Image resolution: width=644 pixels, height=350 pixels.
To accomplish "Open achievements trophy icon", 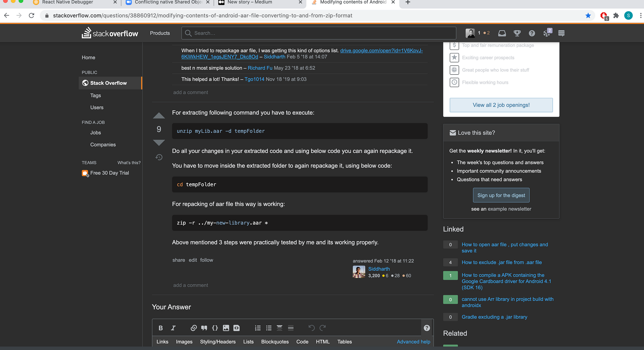I will pos(517,33).
